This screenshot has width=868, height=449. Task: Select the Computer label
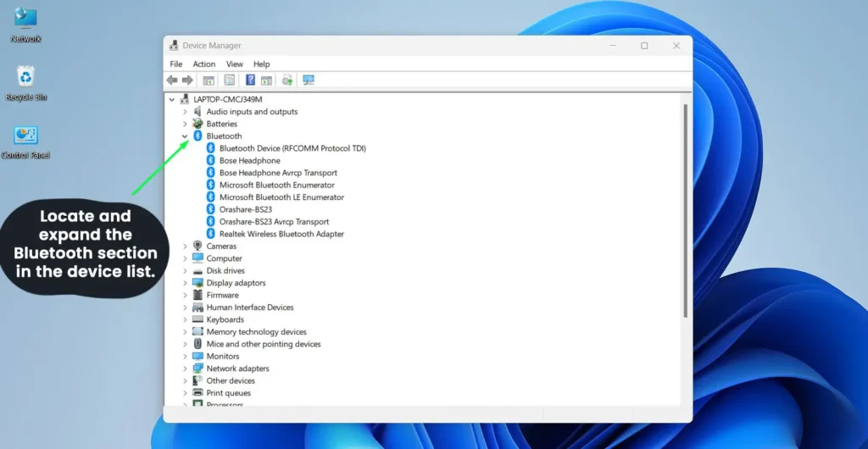pos(224,258)
